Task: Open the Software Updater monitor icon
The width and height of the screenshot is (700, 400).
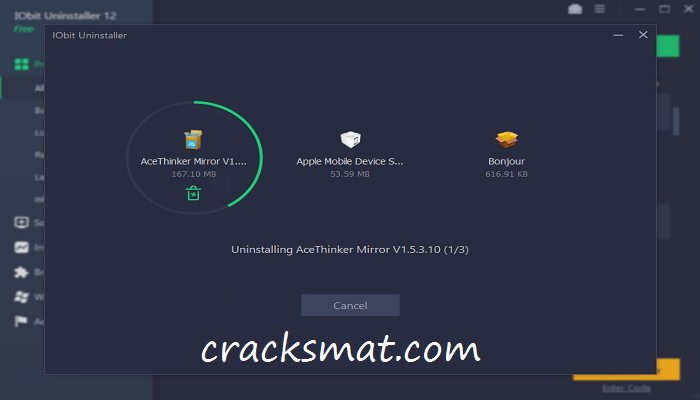Action: [x=21, y=222]
